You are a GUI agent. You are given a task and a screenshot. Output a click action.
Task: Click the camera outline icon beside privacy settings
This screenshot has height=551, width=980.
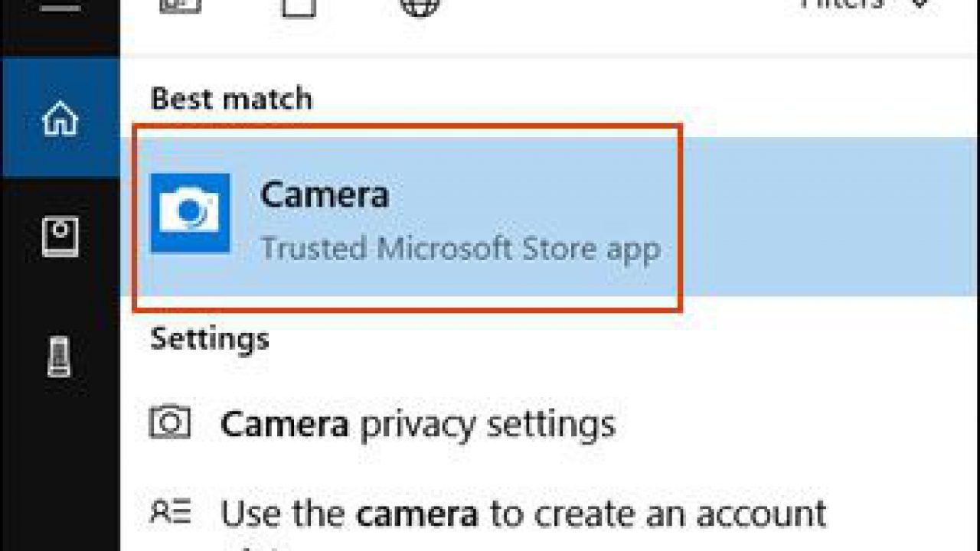click(x=170, y=422)
